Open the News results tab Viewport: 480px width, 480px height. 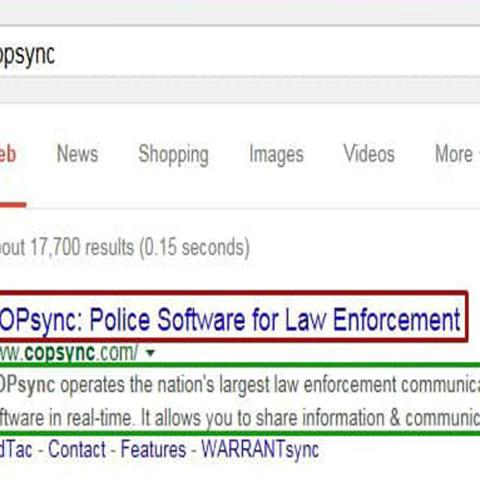pyautogui.click(x=77, y=154)
